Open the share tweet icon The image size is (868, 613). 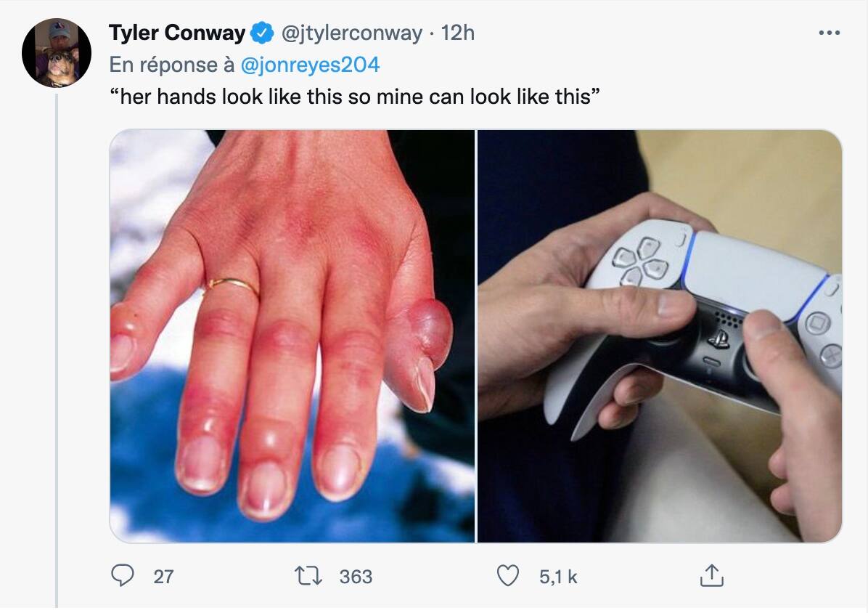point(711,575)
